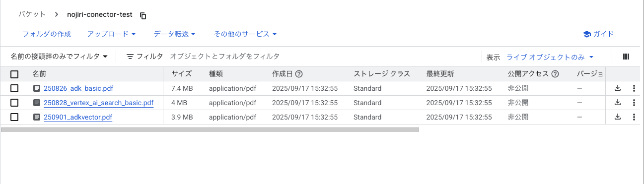Open the ガイド learning guide icon
This screenshot has height=184, width=644.
586,34
